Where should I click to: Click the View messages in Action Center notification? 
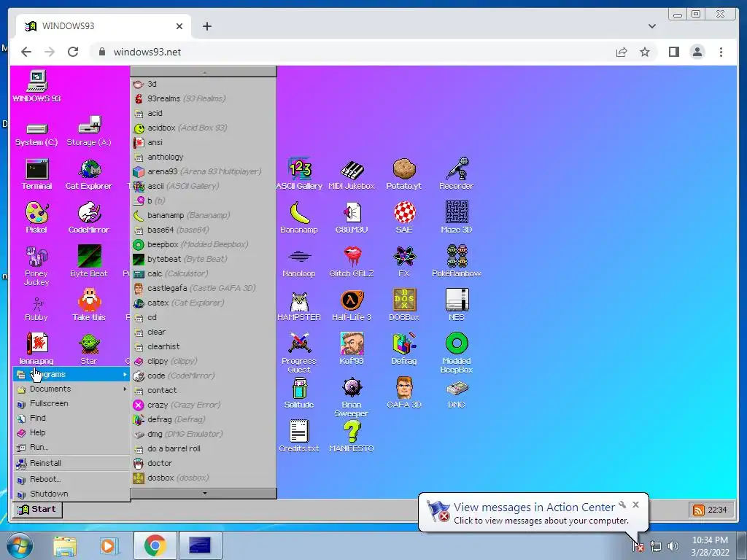coord(533,513)
